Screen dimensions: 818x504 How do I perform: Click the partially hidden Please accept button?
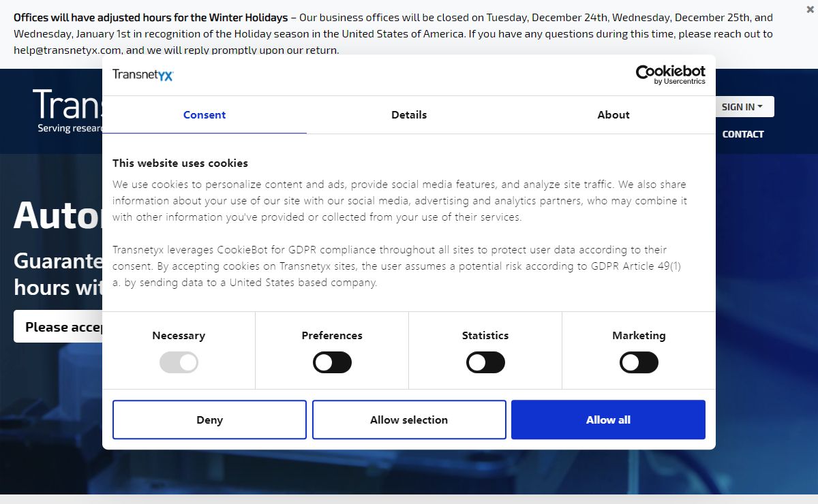(x=58, y=327)
